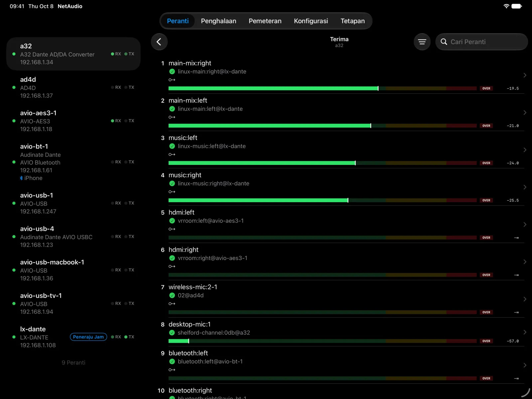Toggle the TX indicator for a32
This screenshot has height=399, width=532.
(x=129, y=54)
